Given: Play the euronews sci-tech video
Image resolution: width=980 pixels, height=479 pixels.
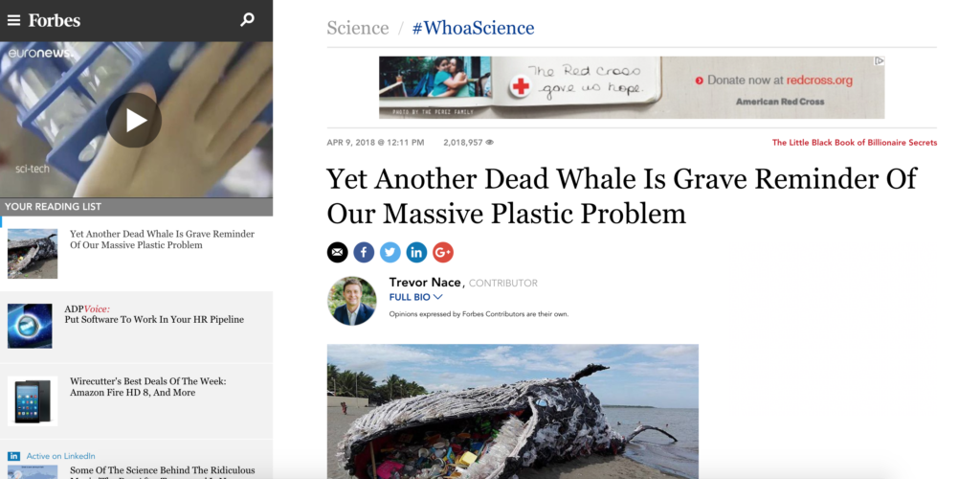Looking at the screenshot, I should 134,120.
